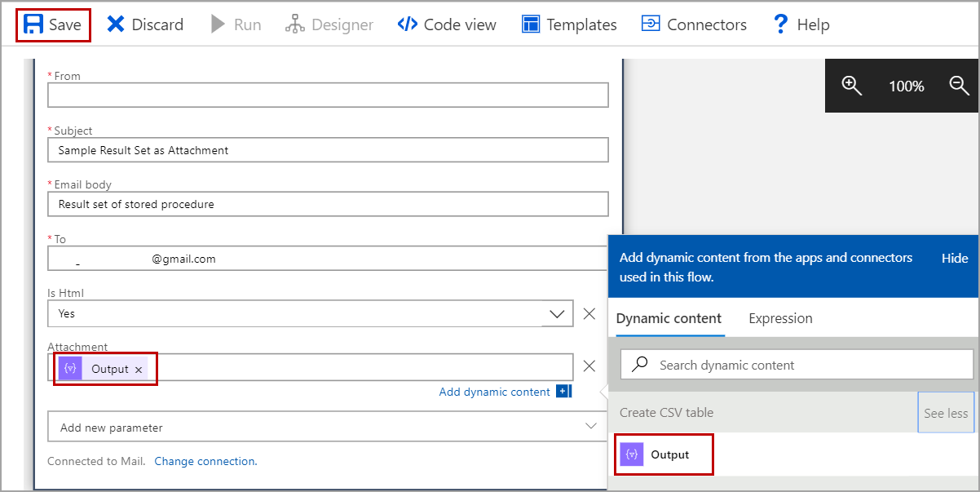Clear the Is Html parameter
Image resolution: width=980 pixels, height=492 pixels.
[589, 313]
